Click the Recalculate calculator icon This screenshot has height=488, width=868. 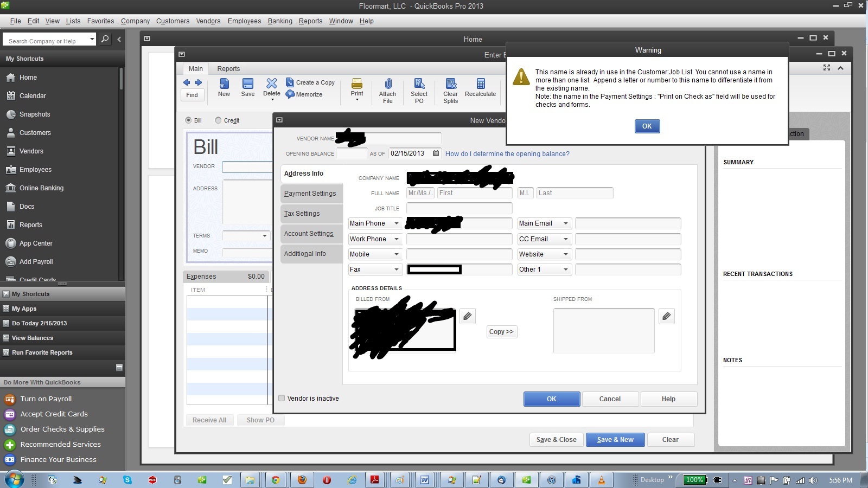click(481, 84)
